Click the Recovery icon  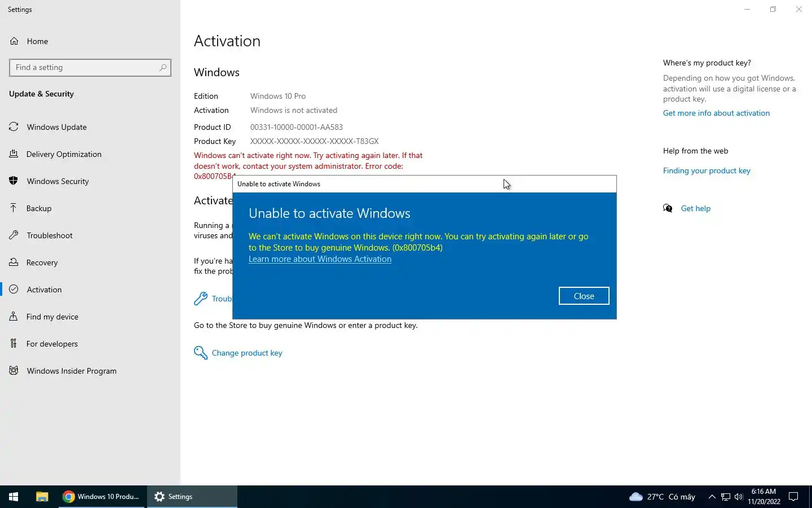point(14,262)
